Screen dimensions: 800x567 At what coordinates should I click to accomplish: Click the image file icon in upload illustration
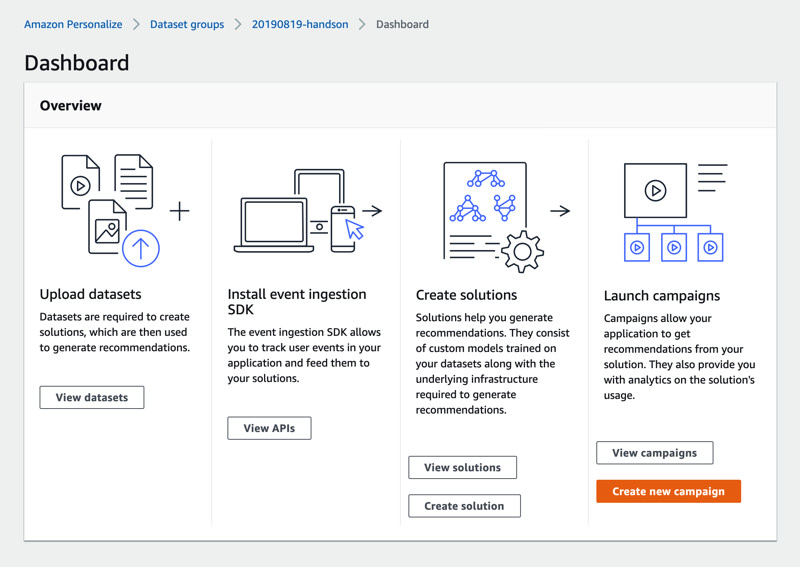click(x=107, y=227)
